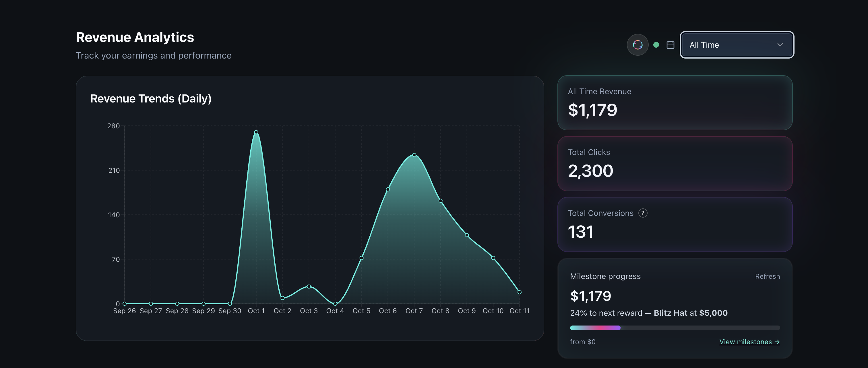Click the Milestone progress bar

tap(675, 327)
